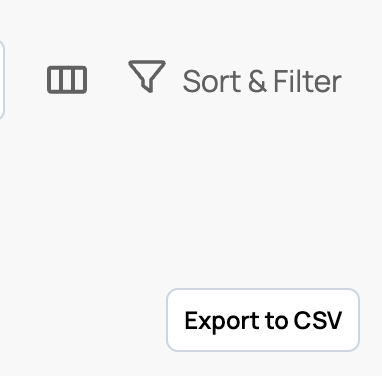The width and height of the screenshot is (382, 376).
Task: Click the outlined funnel shape in the toolbar
Action: tap(147, 76)
